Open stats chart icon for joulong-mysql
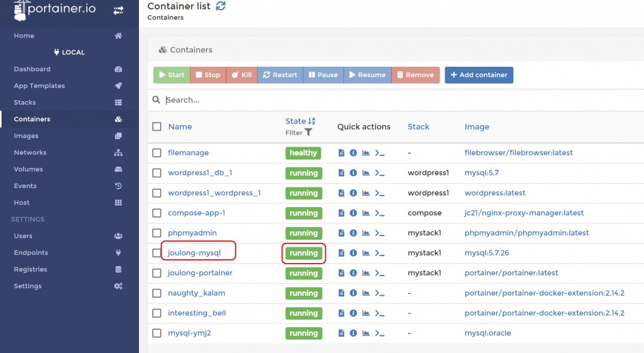The height and width of the screenshot is (353, 644). pos(366,253)
